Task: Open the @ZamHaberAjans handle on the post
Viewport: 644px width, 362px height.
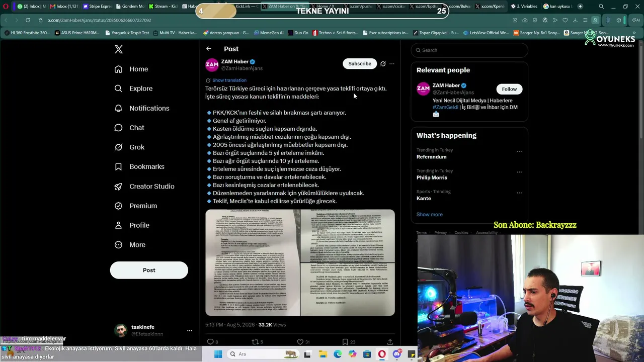Action: [242, 68]
